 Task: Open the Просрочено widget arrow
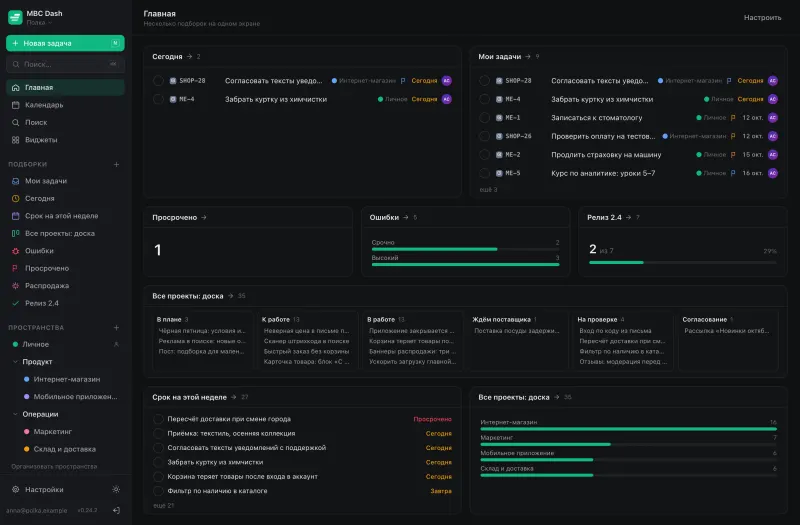pyautogui.click(x=204, y=217)
